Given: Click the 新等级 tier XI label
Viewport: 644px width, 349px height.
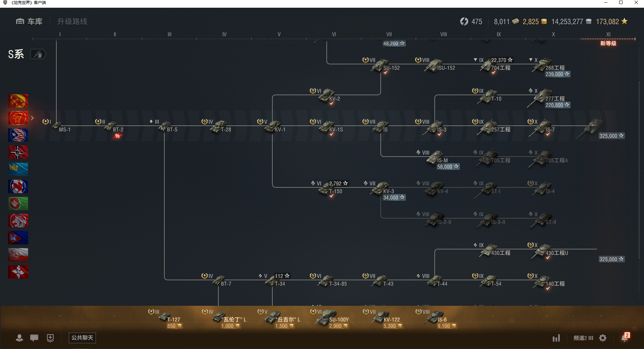Looking at the screenshot, I should [608, 43].
